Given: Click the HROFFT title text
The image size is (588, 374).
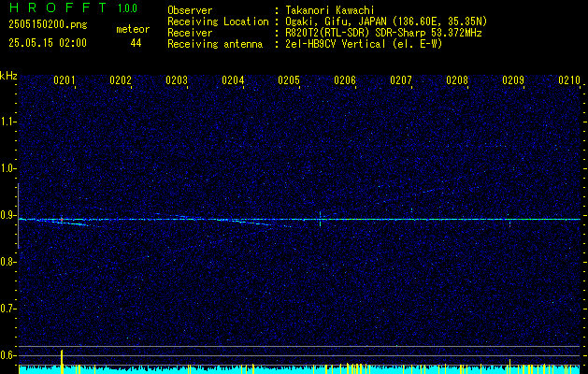Looking at the screenshot, I should (58, 7).
